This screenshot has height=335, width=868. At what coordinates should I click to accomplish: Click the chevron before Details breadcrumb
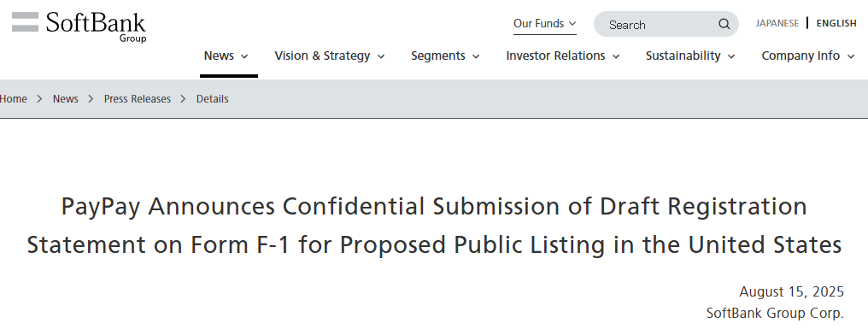[183, 99]
